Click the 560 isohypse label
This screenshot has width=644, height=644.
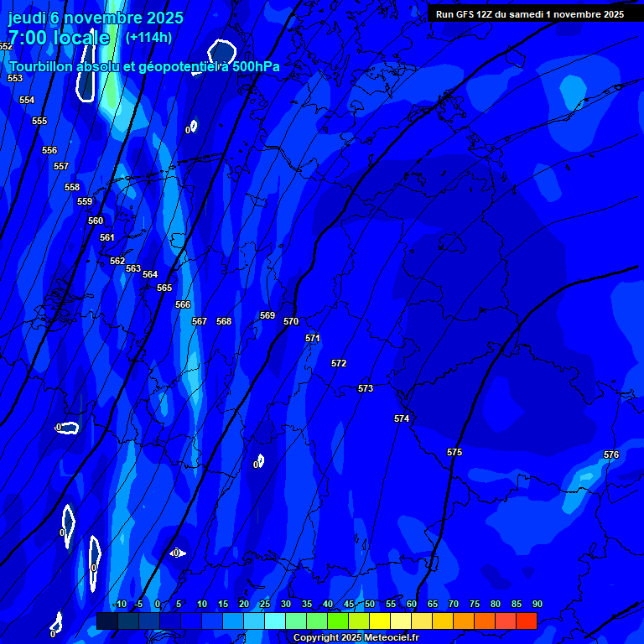96,221
